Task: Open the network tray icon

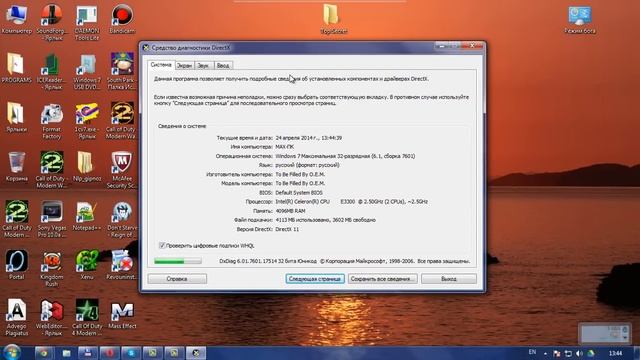Action: [568, 353]
